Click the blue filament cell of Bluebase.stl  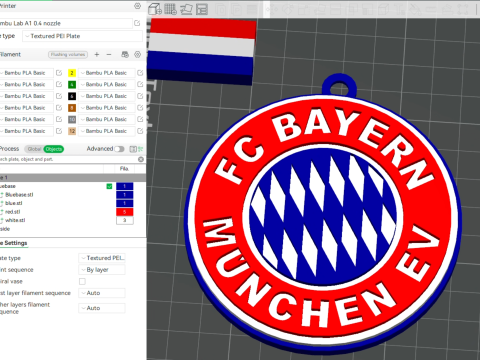point(125,195)
